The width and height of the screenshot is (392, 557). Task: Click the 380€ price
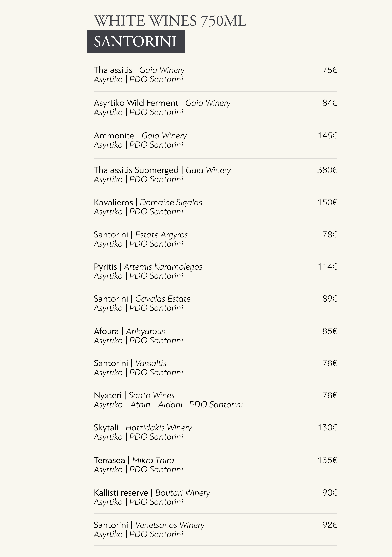click(x=327, y=170)
